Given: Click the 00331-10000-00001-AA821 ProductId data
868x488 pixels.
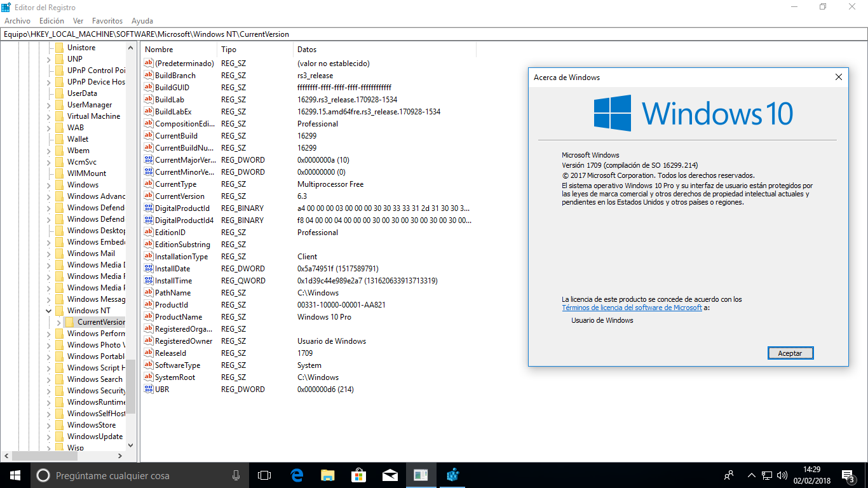Looking at the screenshot, I should 341,305.
